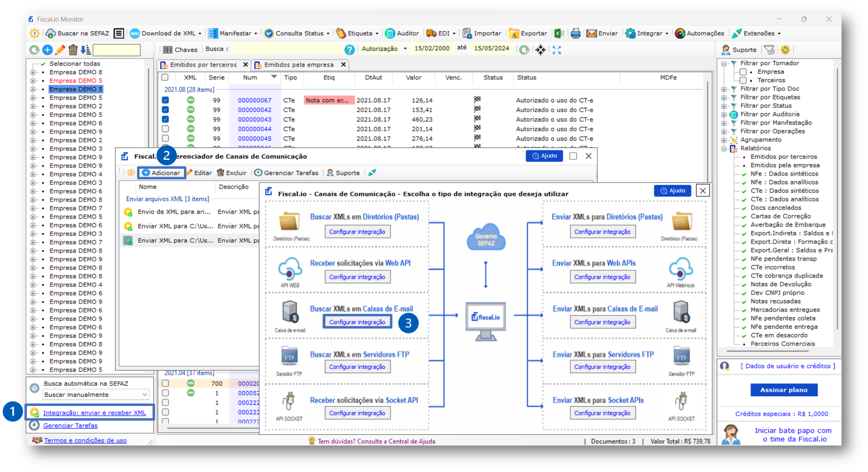Click the edit pencil icon in left panel
Screen dimensions: 868x472
click(60, 50)
